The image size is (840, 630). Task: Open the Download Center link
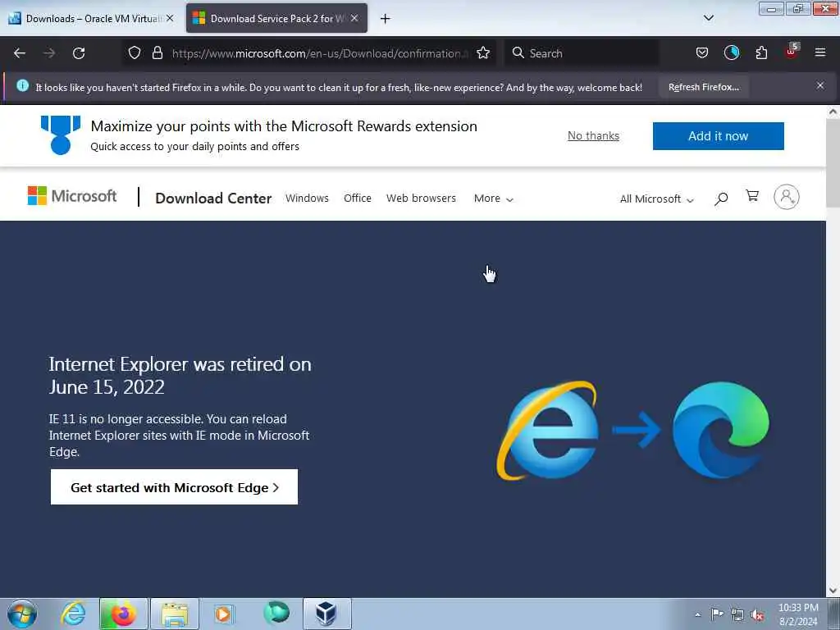(x=213, y=199)
